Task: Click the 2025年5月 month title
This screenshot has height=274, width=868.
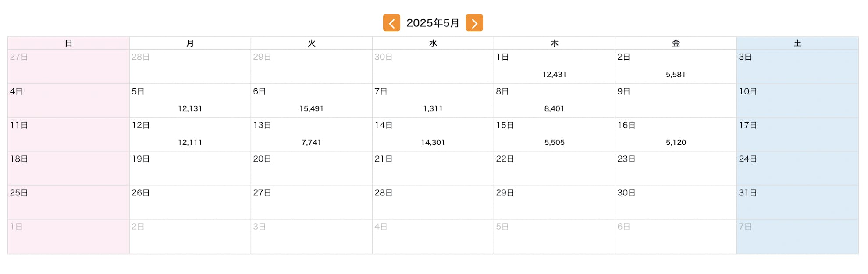Action: [433, 23]
